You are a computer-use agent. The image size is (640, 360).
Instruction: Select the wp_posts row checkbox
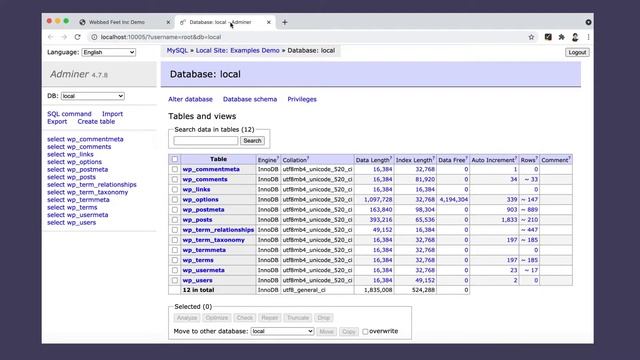tap(175, 220)
